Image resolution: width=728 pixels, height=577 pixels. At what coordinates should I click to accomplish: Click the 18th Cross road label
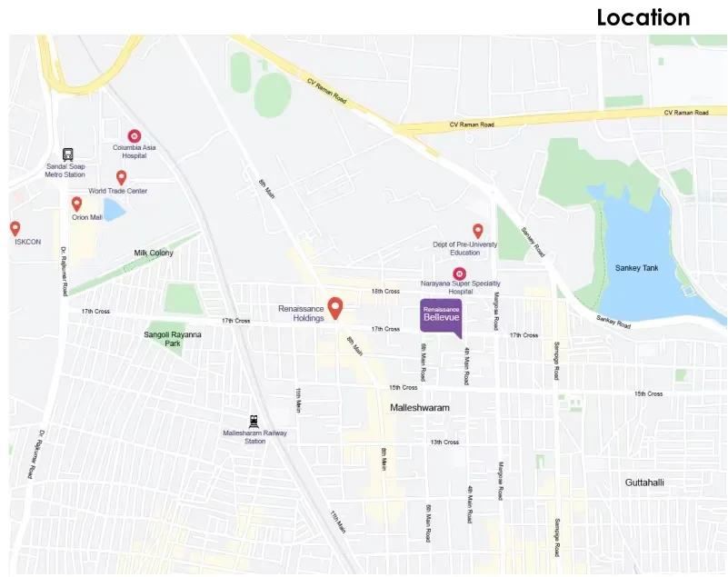pos(385,291)
